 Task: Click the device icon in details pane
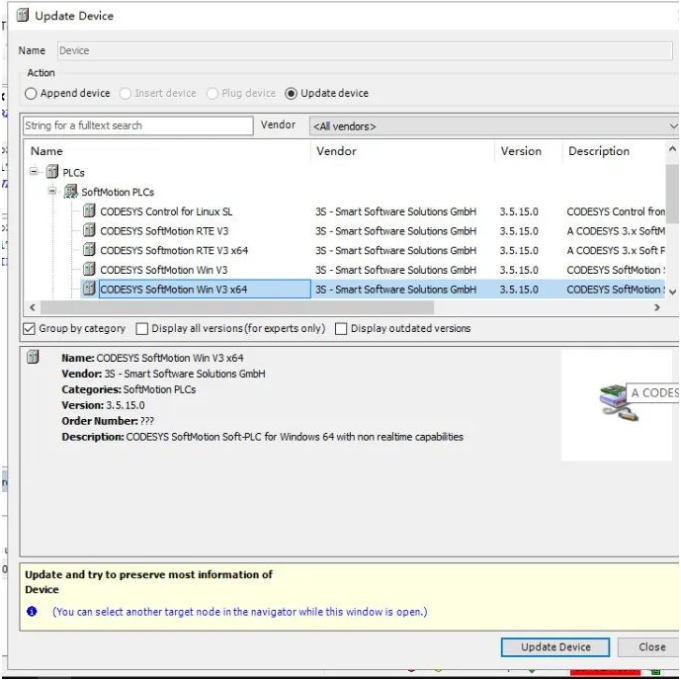pyautogui.click(x=33, y=357)
